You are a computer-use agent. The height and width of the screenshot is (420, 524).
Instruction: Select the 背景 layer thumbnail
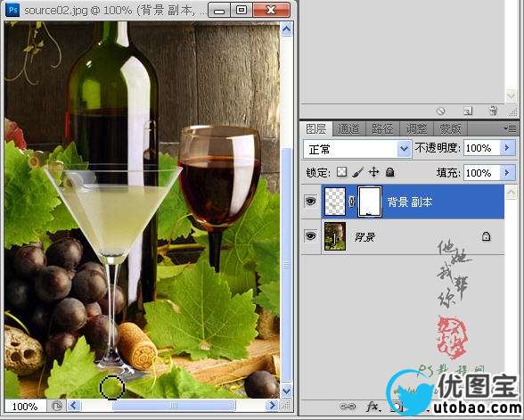pyautogui.click(x=335, y=236)
